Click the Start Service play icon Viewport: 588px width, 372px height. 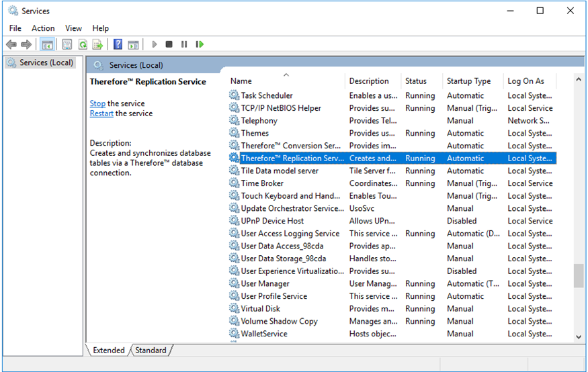(x=155, y=44)
